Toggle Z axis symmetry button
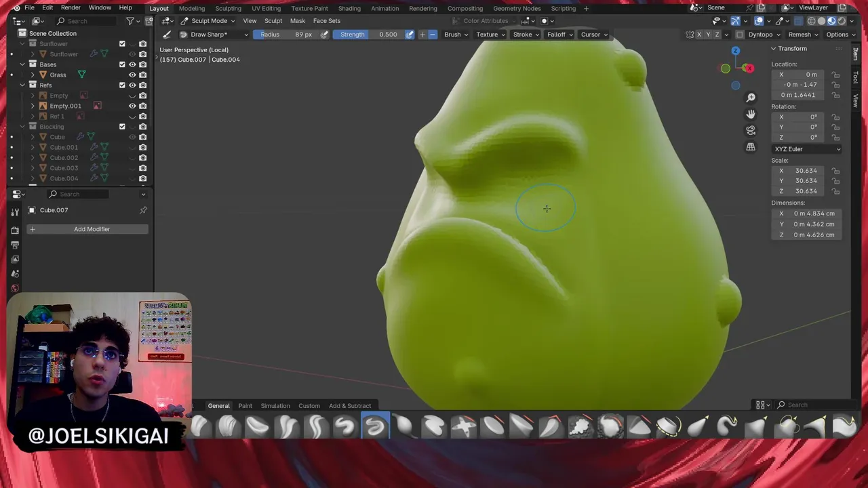The width and height of the screenshot is (868, 488). tap(717, 35)
